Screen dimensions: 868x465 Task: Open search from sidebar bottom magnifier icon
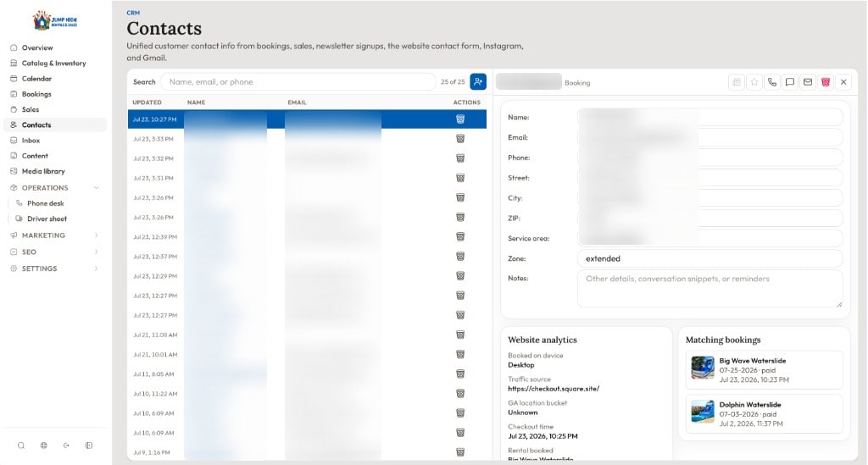coord(21,446)
